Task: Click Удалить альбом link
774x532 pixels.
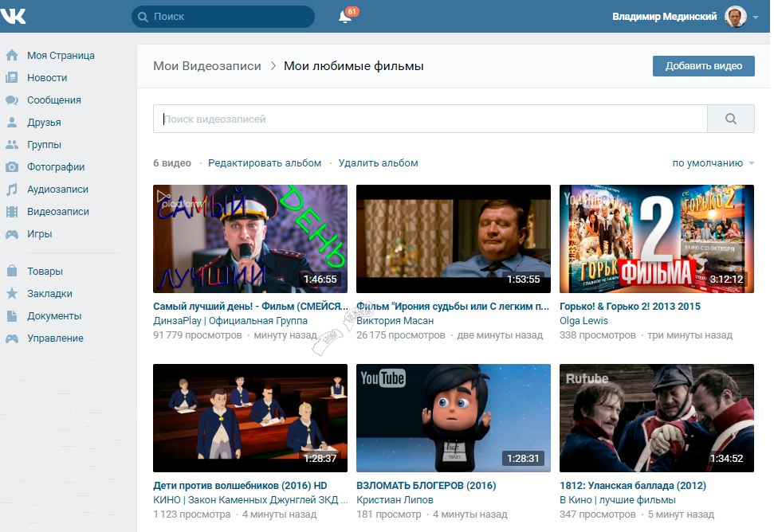Action: 378,162
